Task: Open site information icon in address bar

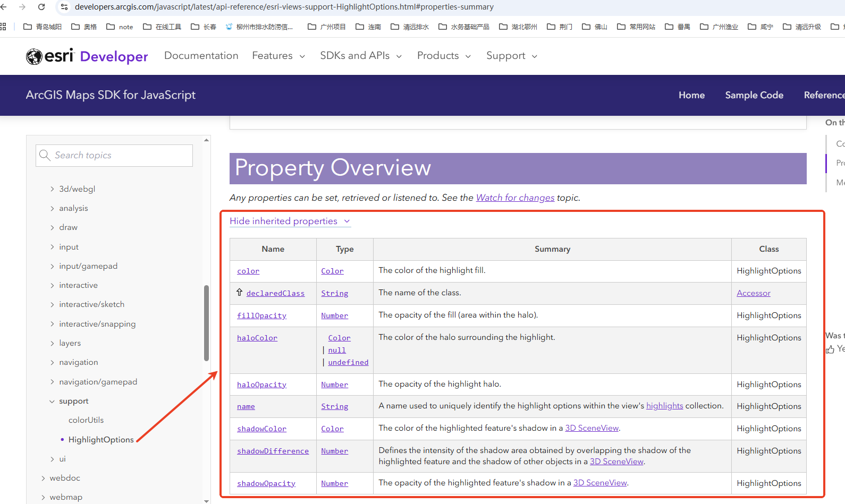Action: (64, 7)
